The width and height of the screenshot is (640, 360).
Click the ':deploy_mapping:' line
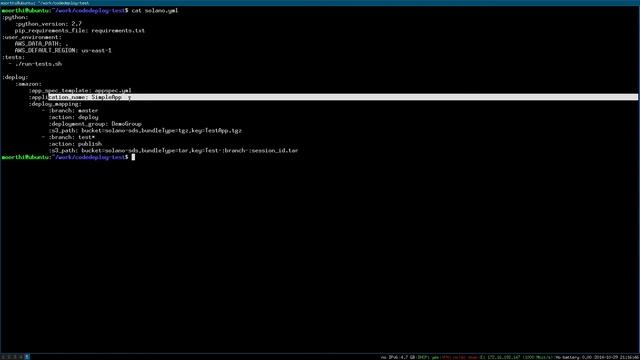coord(55,104)
